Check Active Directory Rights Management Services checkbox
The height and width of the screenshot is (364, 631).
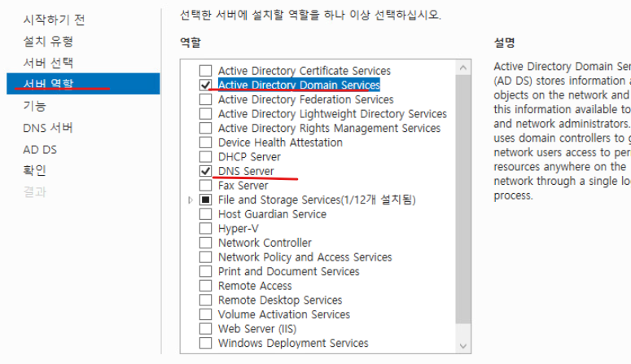206,128
